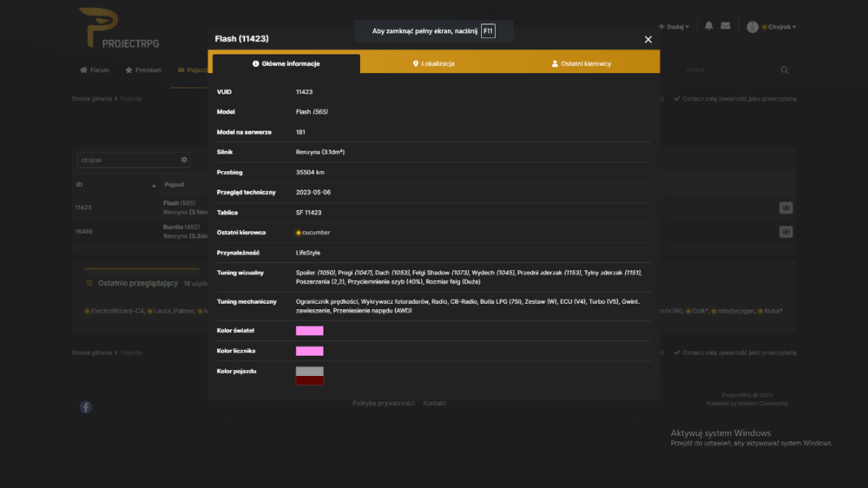Select the Benzyna (3.1dm³) engine value
Image resolution: width=868 pixels, height=488 pixels.
coord(320,152)
